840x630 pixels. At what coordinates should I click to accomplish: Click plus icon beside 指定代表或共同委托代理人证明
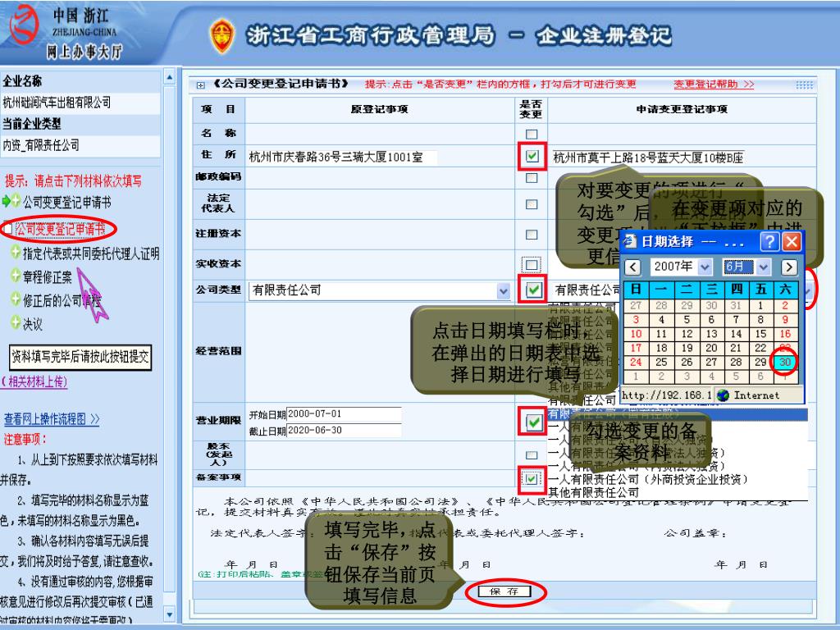pos(16,252)
